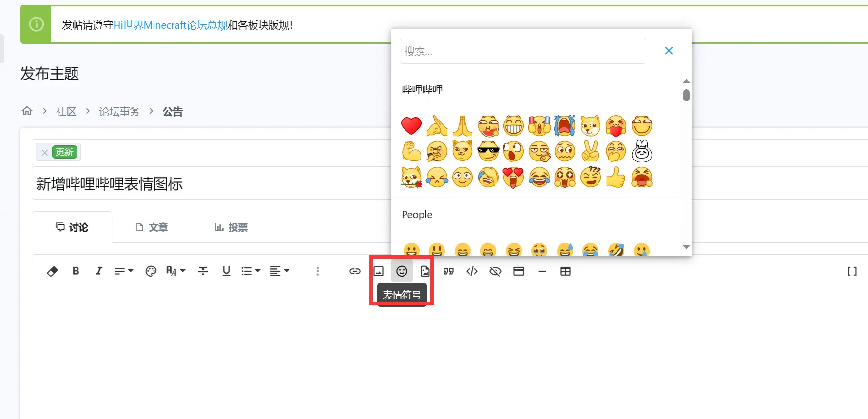The height and width of the screenshot is (419, 868).
Task: Toggle underline formatting
Action: coord(226,271)
